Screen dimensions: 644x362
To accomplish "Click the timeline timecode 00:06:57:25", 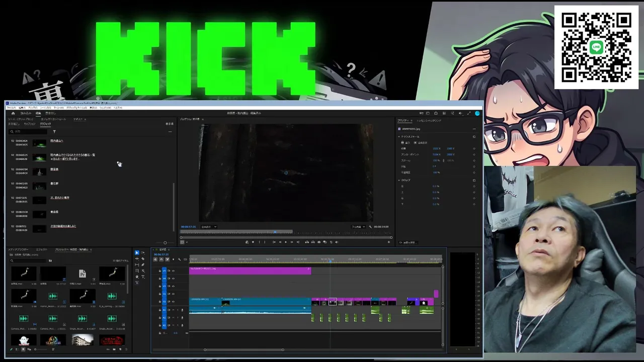I will coord(161,254).
